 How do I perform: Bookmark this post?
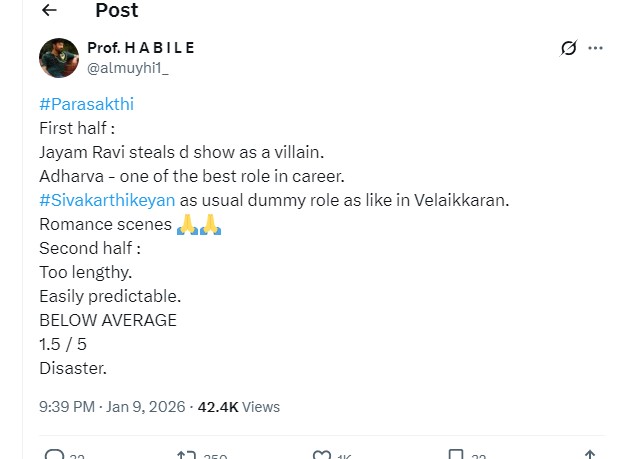[x=456, y=455]
